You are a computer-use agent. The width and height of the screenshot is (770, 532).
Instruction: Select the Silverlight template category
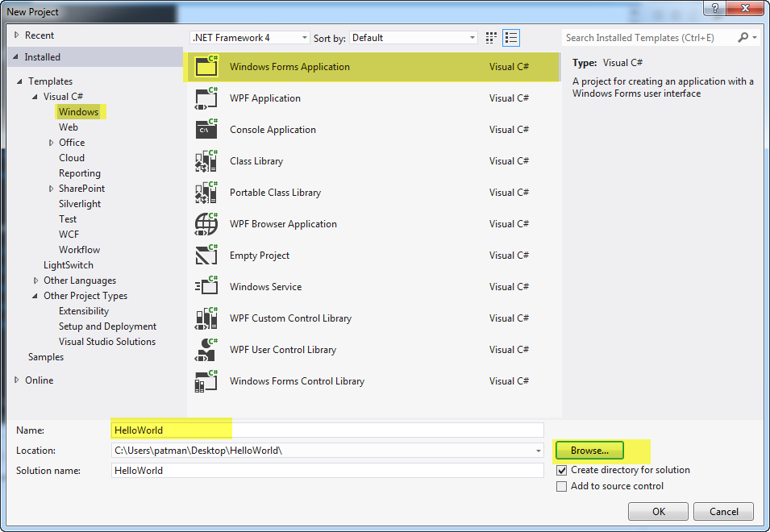tap(80, 204)
